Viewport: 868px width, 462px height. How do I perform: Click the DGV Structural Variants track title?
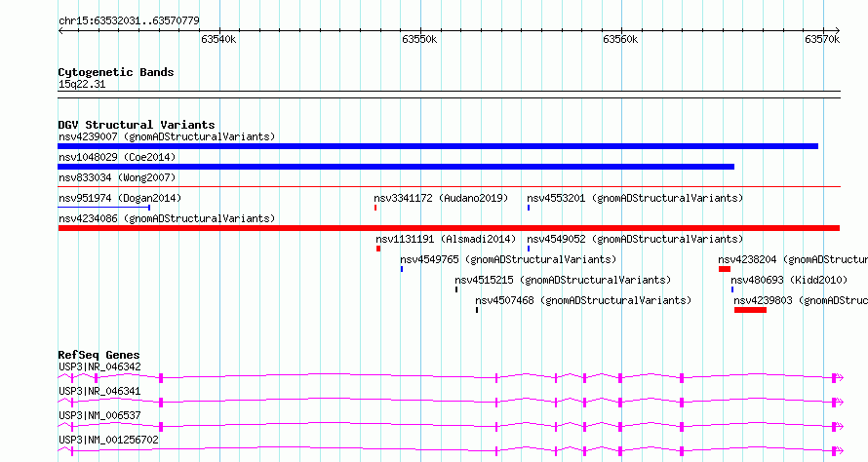tap(137, 125)
